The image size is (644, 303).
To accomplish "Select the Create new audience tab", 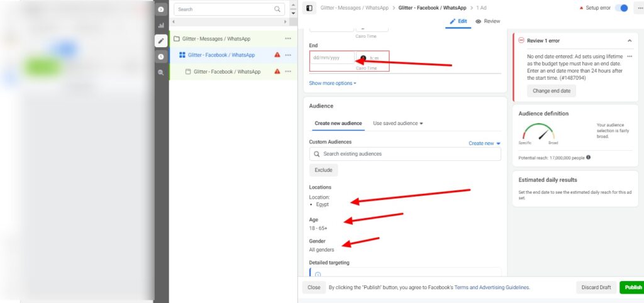I will pyautogui.click(x=338, y=123).
